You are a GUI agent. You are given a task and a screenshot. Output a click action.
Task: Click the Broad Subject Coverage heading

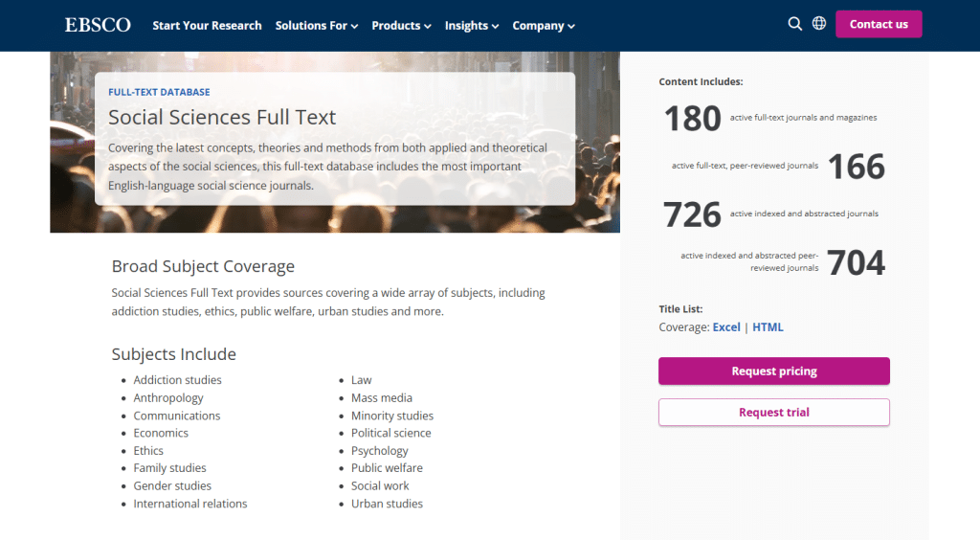point(203,266)
